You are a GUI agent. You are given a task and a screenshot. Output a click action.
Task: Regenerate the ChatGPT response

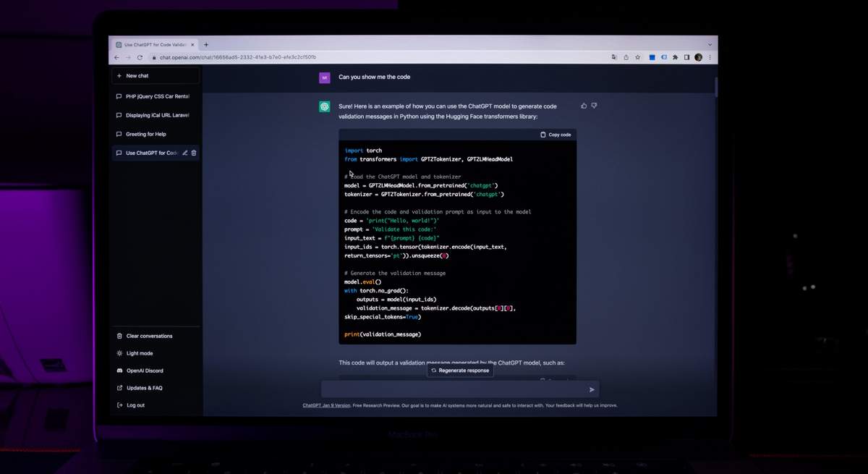[x=460, y=371]
